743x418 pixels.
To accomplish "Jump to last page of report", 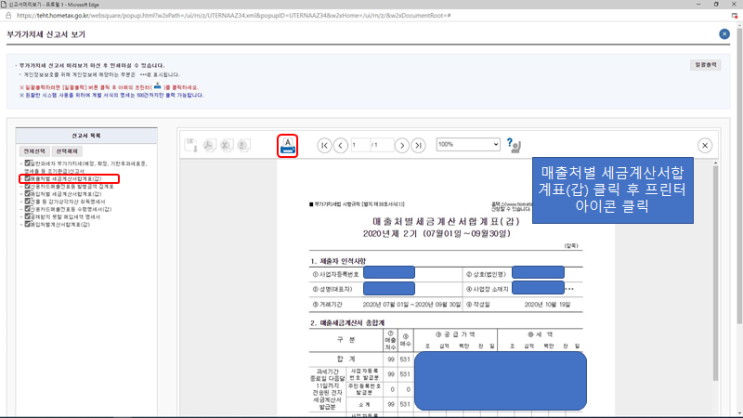I will coord(418,145).
